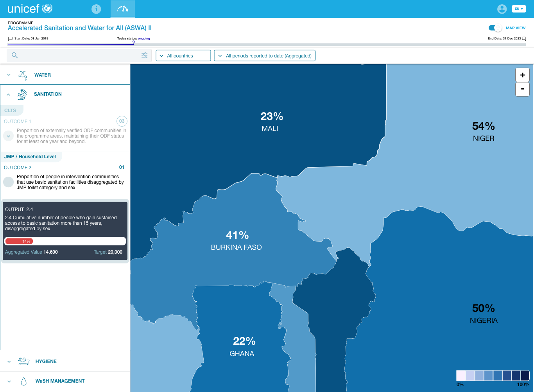Open the WaSH MANAGEMENT category
534x392 pixels.
tap(60, 381)
